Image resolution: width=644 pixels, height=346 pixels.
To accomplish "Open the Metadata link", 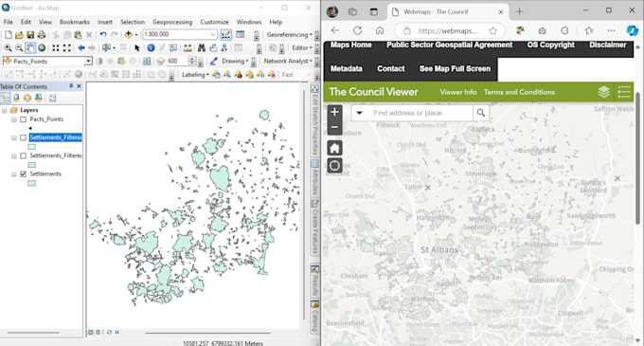I will click(347, 68).
